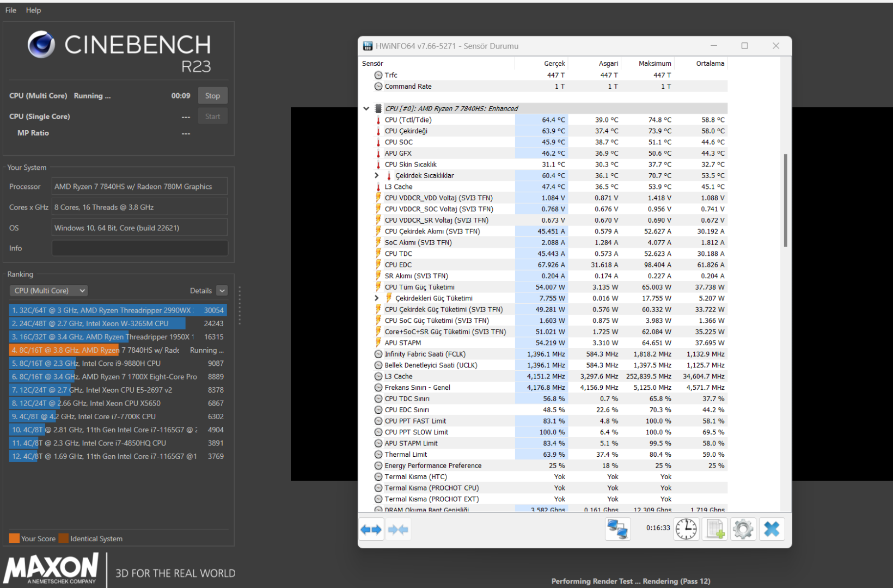The width and height of the screenshot is (893, 588).
Task: Select ranking entry AMD Ryzen 7 1700X Eight-Core
Action: (x=118, y=377)
